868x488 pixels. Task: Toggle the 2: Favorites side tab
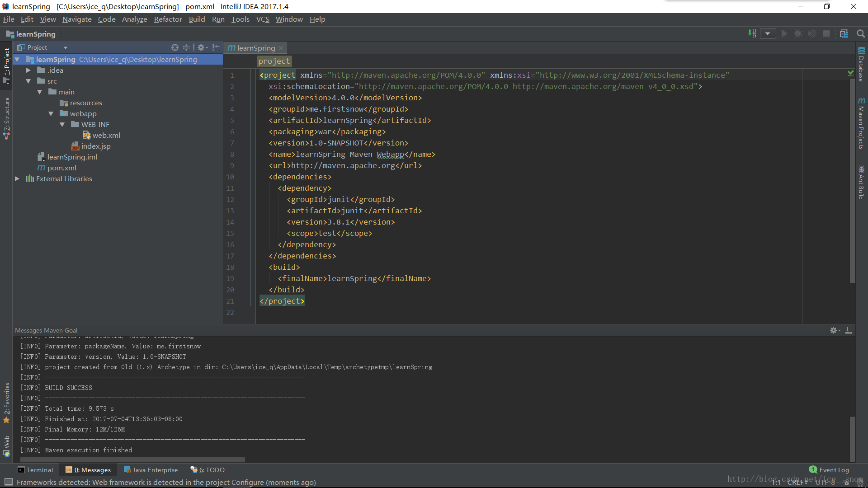click(x=6, y=403)
